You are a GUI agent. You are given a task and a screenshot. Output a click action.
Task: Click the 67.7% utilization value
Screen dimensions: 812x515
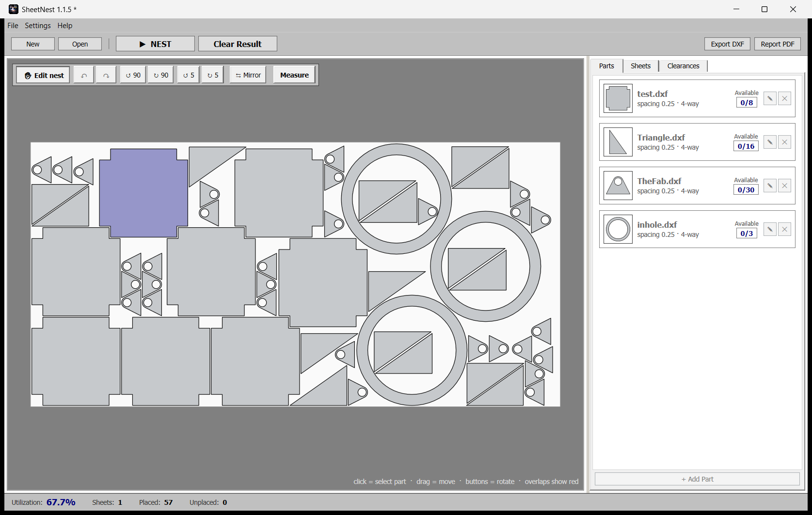[x=61, y=502]
